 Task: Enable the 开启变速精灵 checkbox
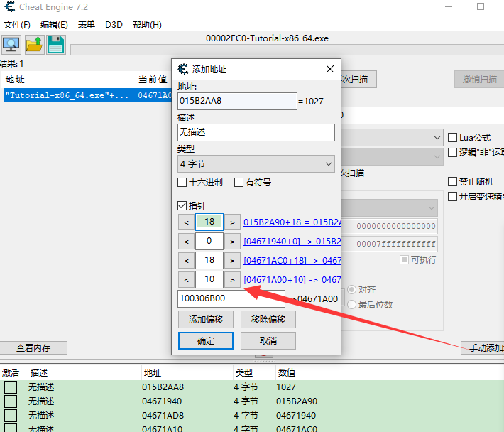pos(453,196)
